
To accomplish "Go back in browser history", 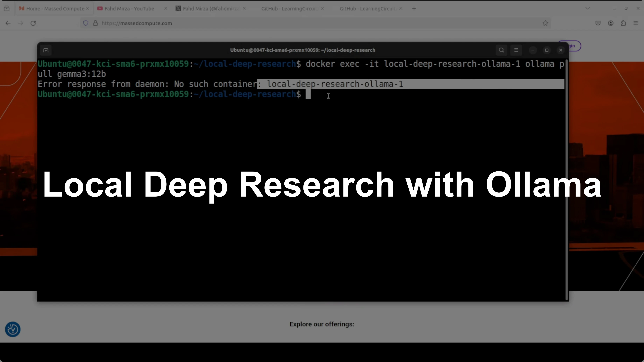I will click(8, 23).
